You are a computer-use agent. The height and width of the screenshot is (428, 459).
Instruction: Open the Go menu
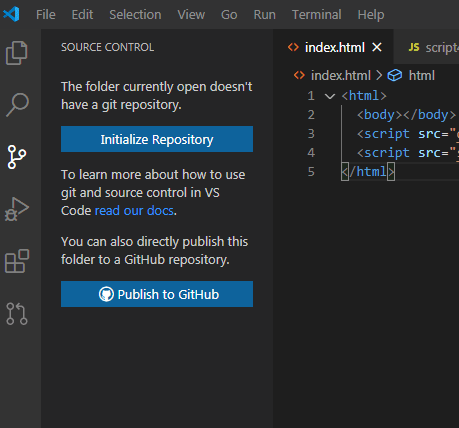point(229,15)
